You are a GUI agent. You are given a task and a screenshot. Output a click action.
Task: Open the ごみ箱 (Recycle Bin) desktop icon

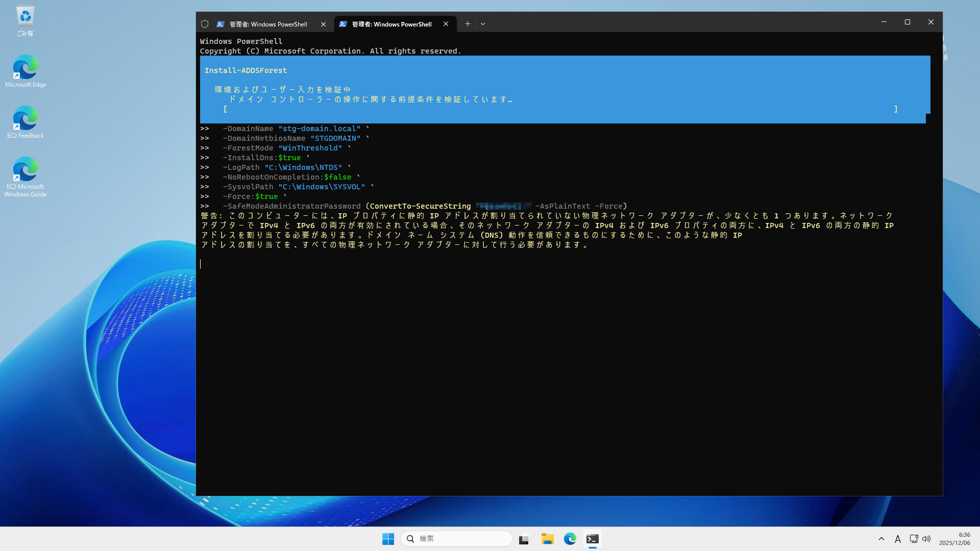click(25, 15)
